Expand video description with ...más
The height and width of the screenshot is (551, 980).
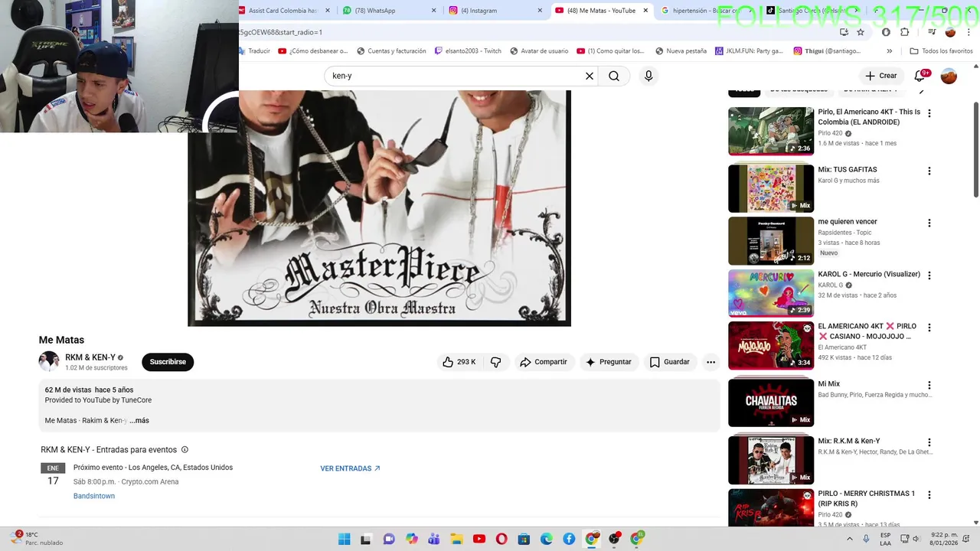139,421
